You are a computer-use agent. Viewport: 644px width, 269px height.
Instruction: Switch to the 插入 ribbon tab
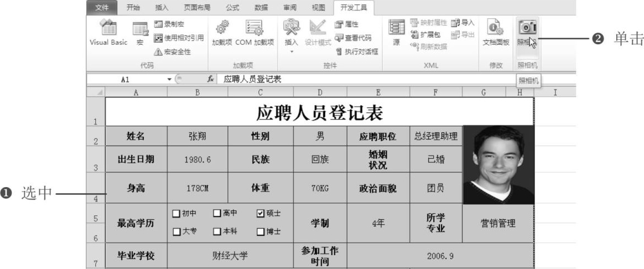[x=162, y=7]
